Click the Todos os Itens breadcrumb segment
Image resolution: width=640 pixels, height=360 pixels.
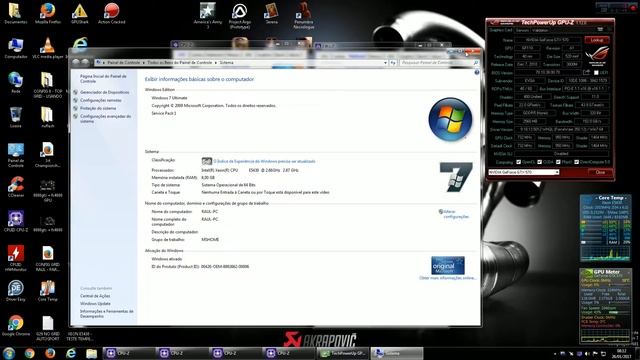pos(180,63)
